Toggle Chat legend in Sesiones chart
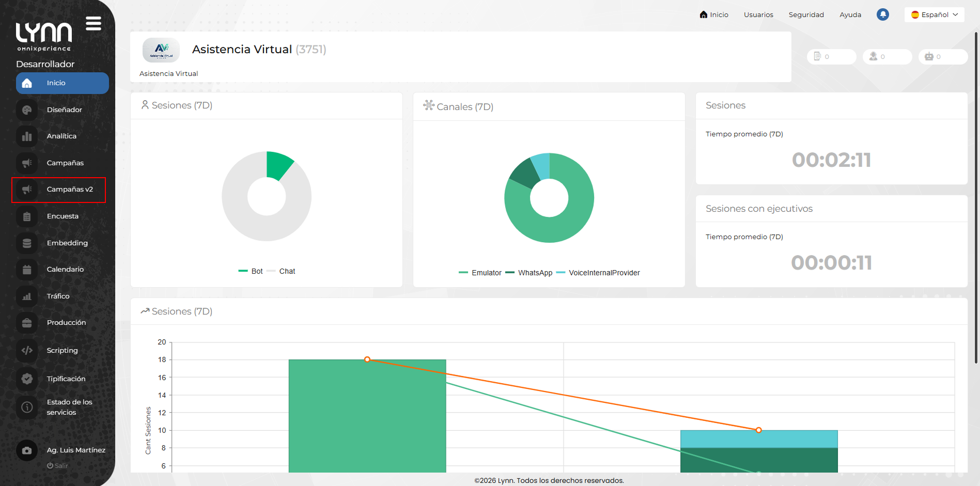 [x=281, y=271]
